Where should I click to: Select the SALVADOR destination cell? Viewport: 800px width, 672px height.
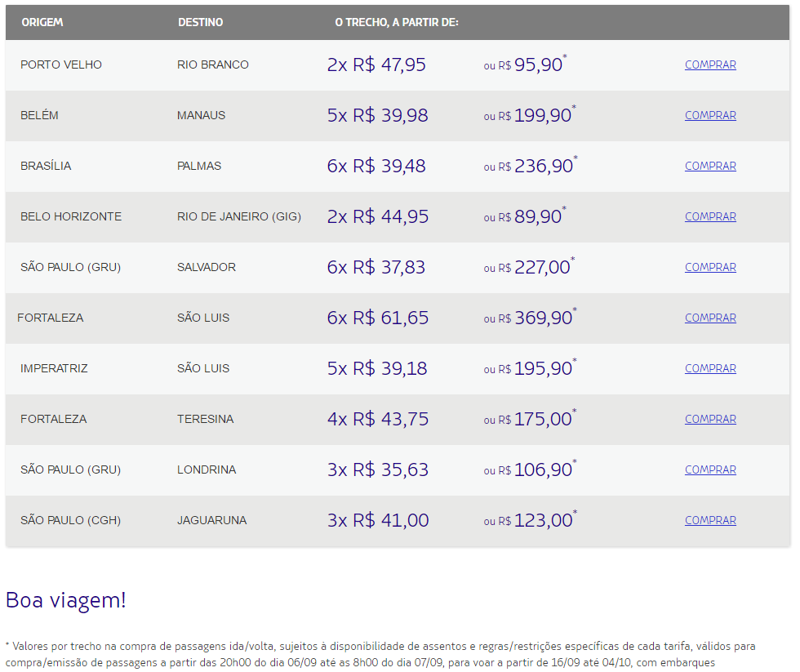tap(206, 267)
